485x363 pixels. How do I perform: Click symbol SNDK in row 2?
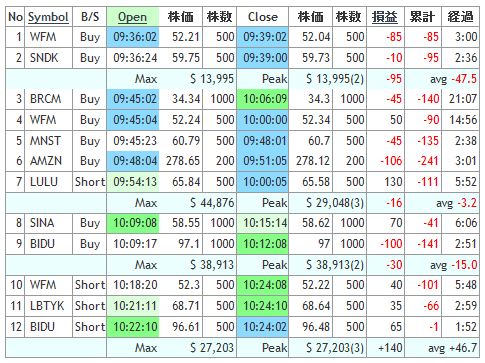(44, 58)
